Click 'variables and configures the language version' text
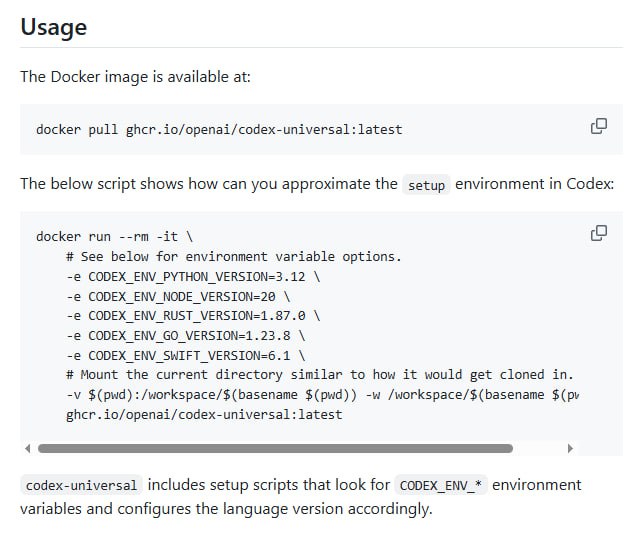Viewport: 638px width, 542px height. [x=226, y=509]
